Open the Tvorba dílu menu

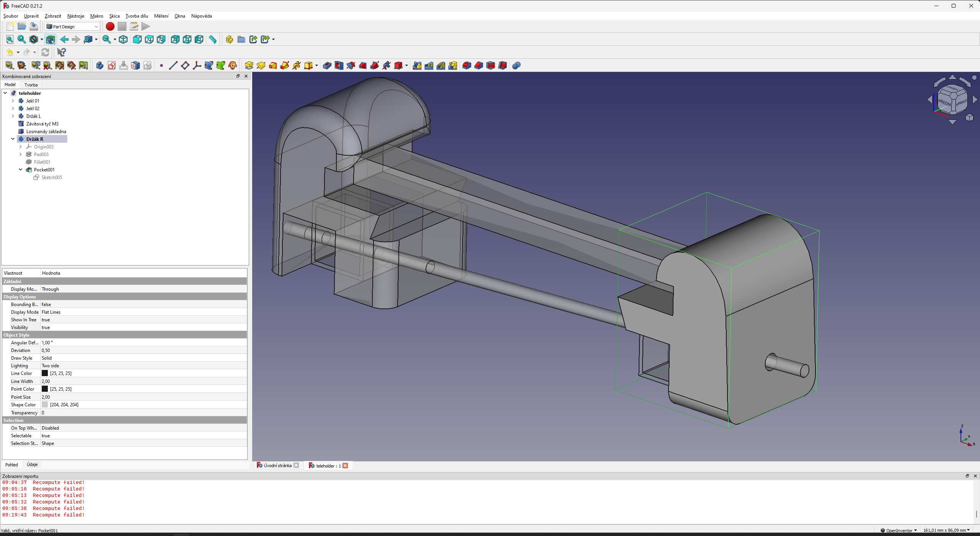(137, 16)
